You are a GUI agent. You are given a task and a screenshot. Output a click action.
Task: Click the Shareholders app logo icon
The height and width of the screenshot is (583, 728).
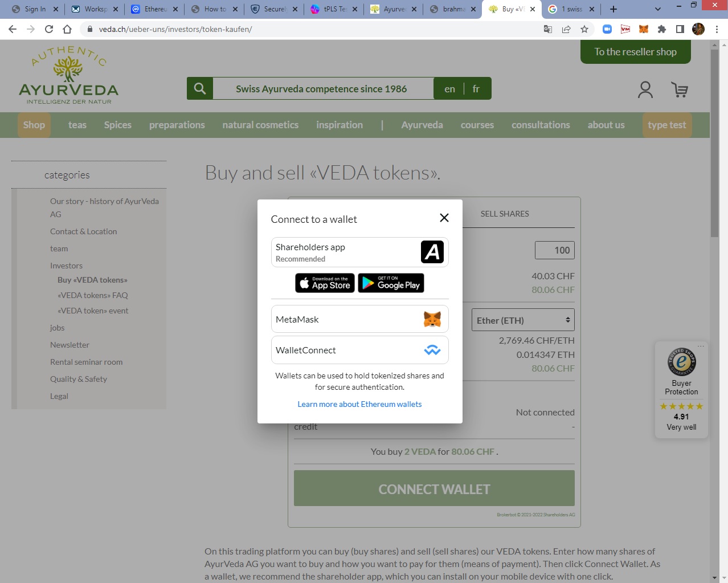(432, 252)
